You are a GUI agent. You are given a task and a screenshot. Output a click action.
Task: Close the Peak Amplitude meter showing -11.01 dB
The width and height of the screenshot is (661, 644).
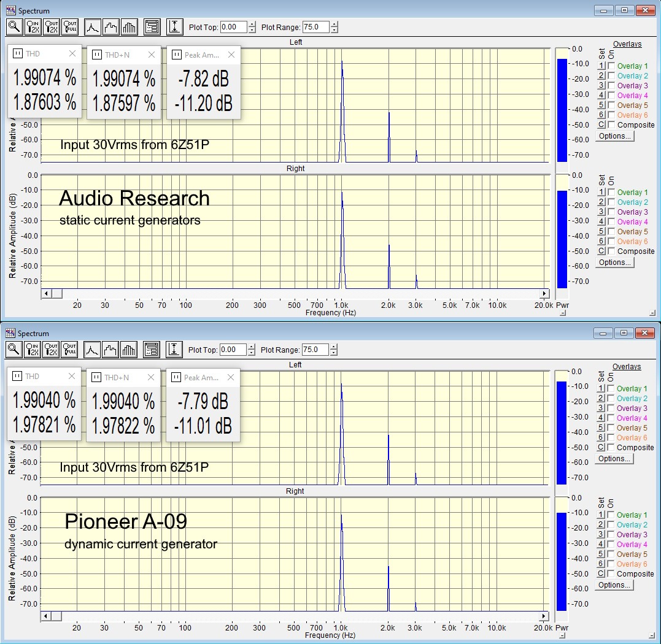231,377
